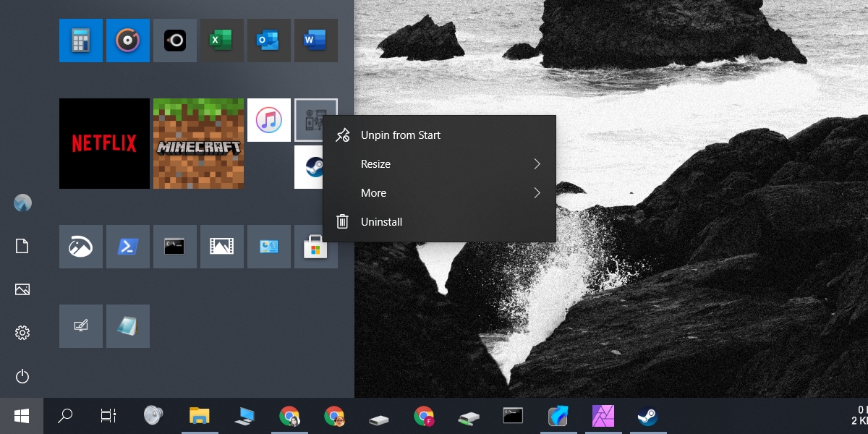Open Settings gear in Start sidebar
The width and height of the screenshot is (868, 434).
[x=22, y=333]
